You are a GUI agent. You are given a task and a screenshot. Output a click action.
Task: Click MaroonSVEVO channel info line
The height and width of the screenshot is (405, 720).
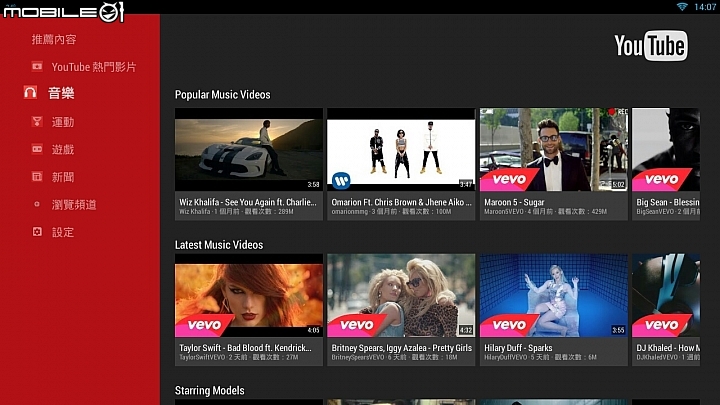pos(545,212)
